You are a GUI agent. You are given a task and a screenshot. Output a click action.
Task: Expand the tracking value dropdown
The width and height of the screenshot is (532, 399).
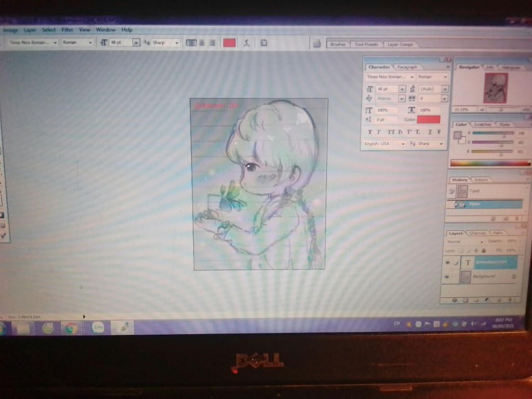point(445,98)
